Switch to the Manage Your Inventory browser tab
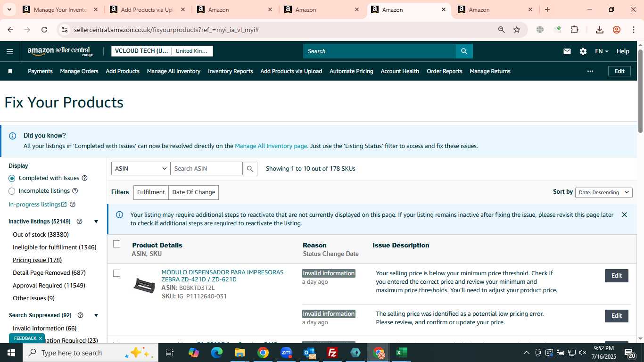 pyautogui.click(x=61, y=9)
